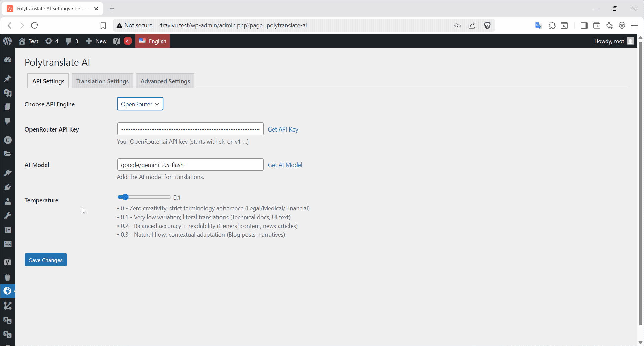Image resolution: width=644 pixels, height=346 pixels.
Task: Open Tools via the wrench icon
Action: pyautogui.click(x=8, y=216)
